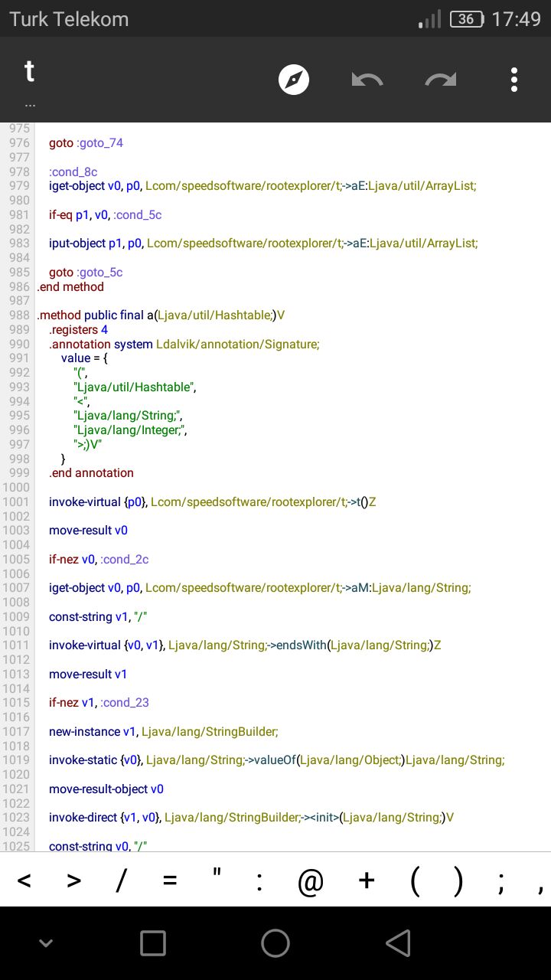Tap the 'value = {' line
Viewport: 551px width, 980px height.
[84, 358]
